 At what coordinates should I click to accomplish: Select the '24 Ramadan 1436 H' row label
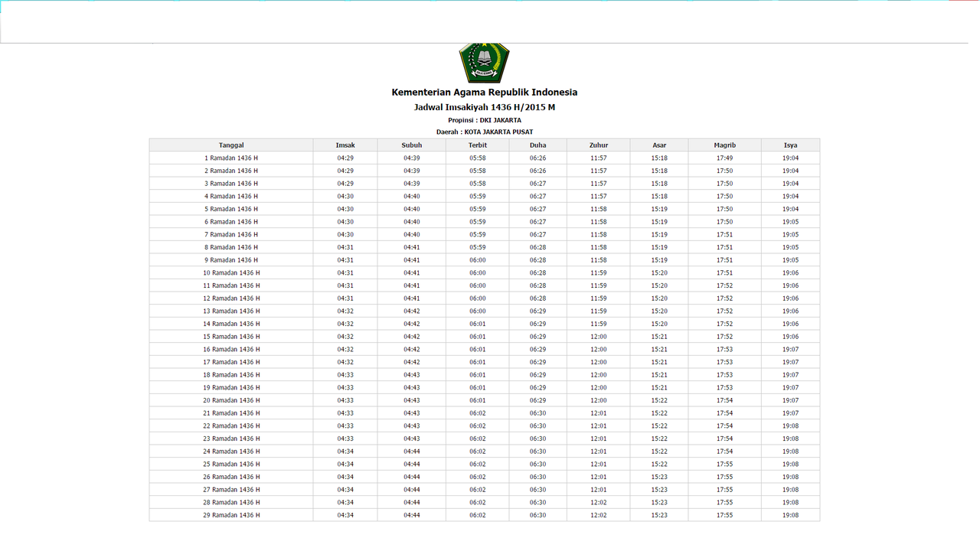click(x=231, y=452)
